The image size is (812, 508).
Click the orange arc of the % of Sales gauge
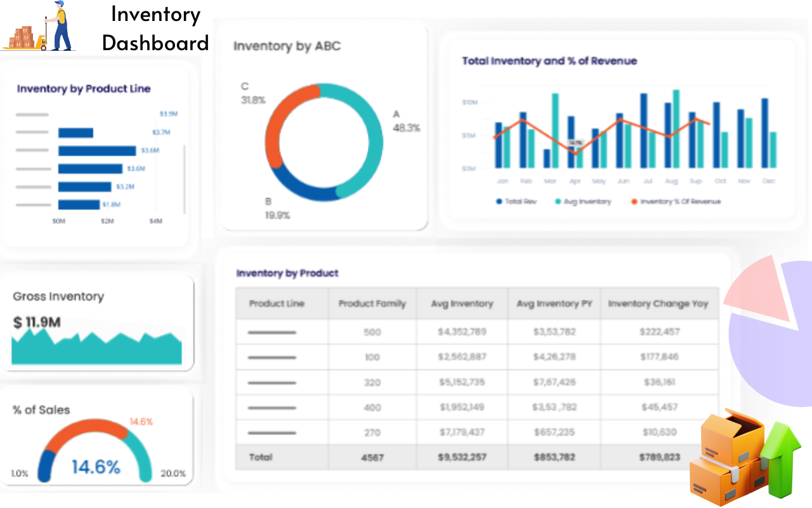tap(89, 432)
